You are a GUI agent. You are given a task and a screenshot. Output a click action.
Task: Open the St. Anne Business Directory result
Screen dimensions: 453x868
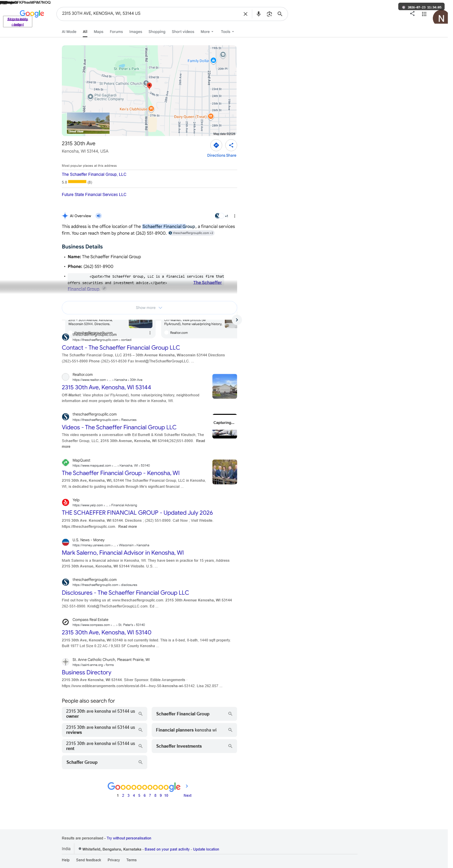click(87, 673)
